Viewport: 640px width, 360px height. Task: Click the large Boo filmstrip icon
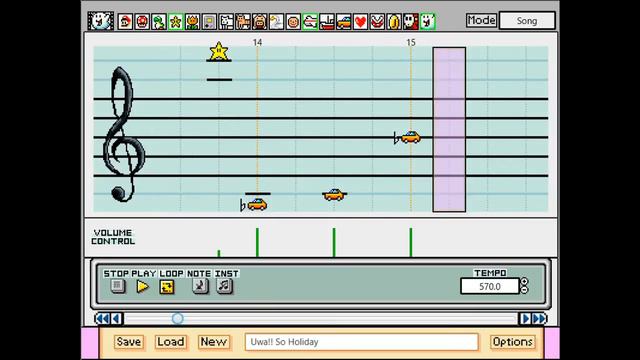click(100, 21)
